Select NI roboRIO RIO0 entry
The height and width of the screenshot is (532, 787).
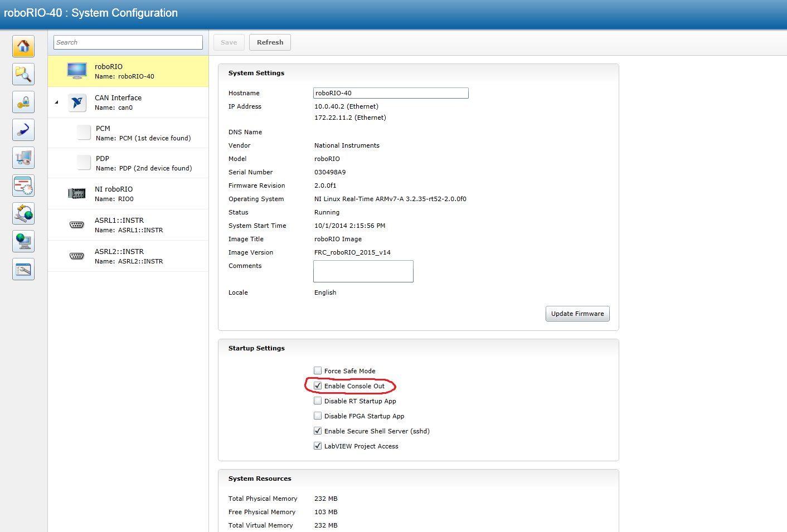pos(128,194)
